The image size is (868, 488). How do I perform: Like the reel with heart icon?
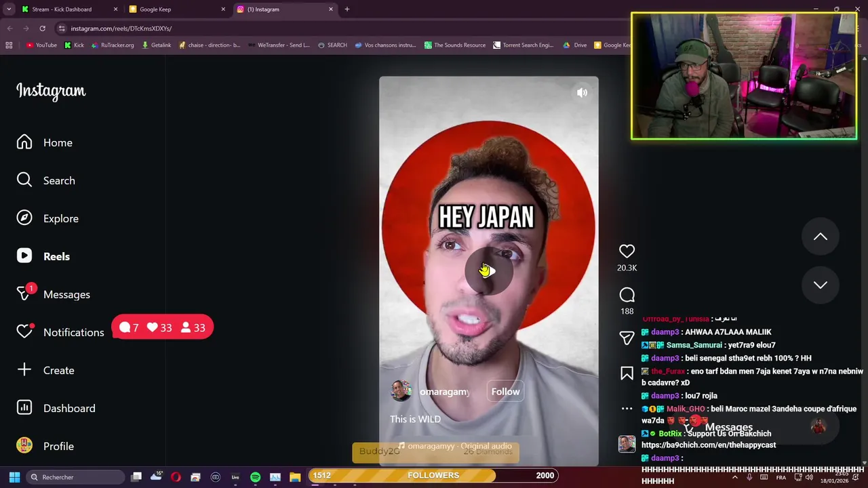(x=627, y=251)
